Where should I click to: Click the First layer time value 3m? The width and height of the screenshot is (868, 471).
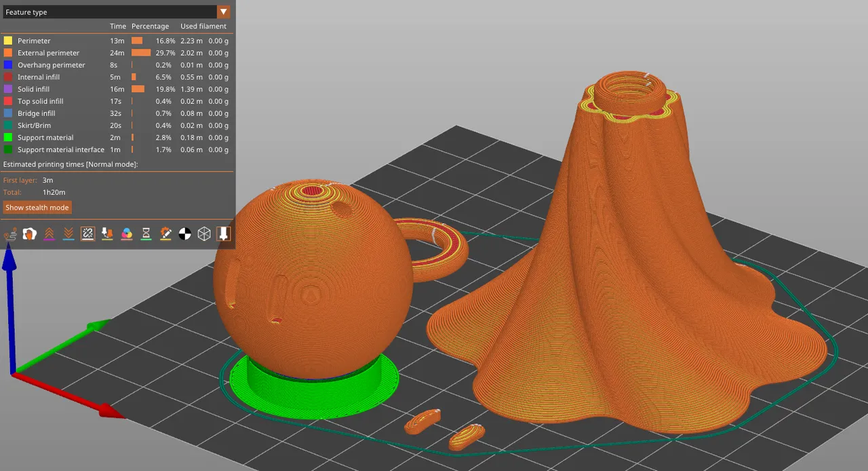coord(47,181)
